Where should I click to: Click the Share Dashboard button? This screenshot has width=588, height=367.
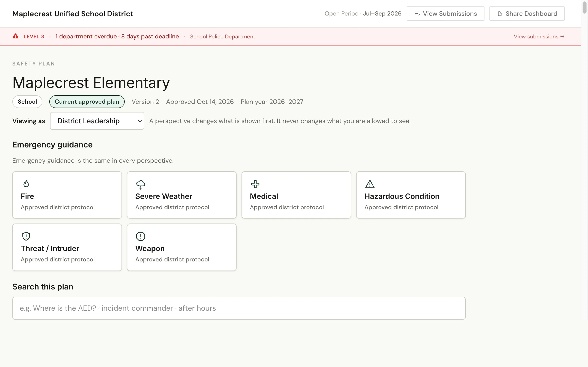(x=527, y=14)
